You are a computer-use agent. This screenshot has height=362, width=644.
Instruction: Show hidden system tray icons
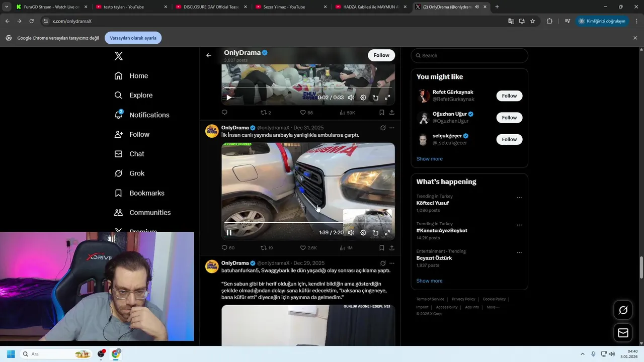point(583,354)
